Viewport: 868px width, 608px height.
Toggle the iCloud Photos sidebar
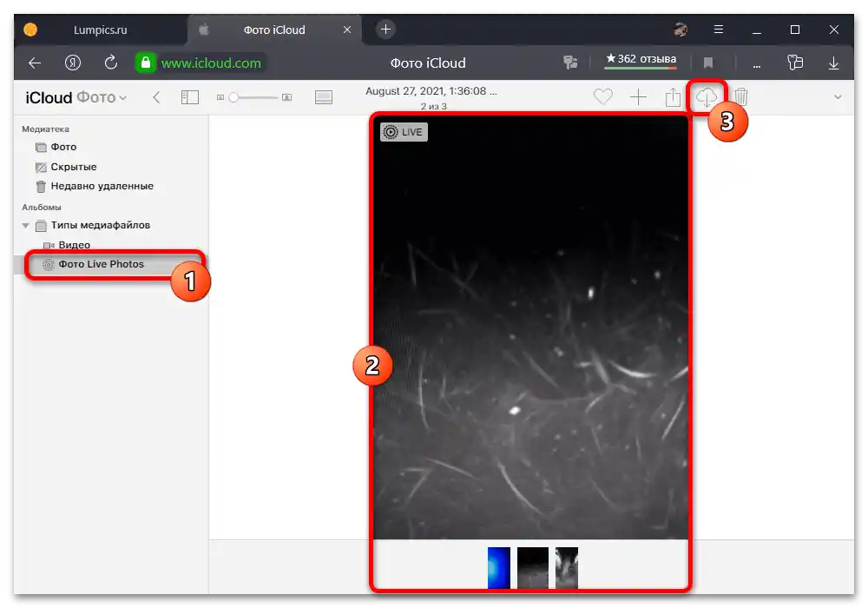[190, 97]
